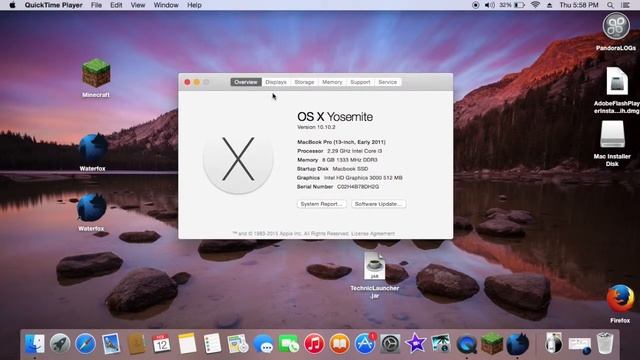
Task: Launch Safari from the Dock
Action: point(85,344)
